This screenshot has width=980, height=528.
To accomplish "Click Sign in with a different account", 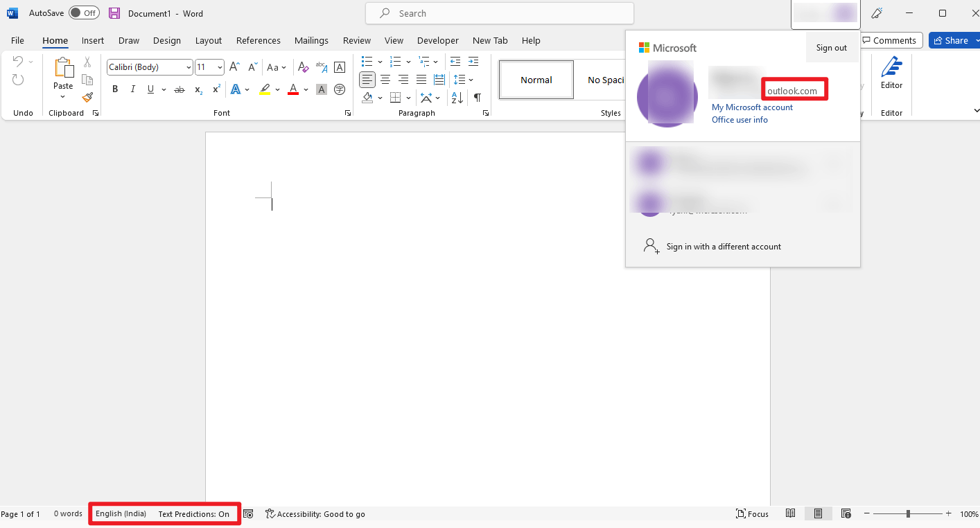I will tap(724, 247).
